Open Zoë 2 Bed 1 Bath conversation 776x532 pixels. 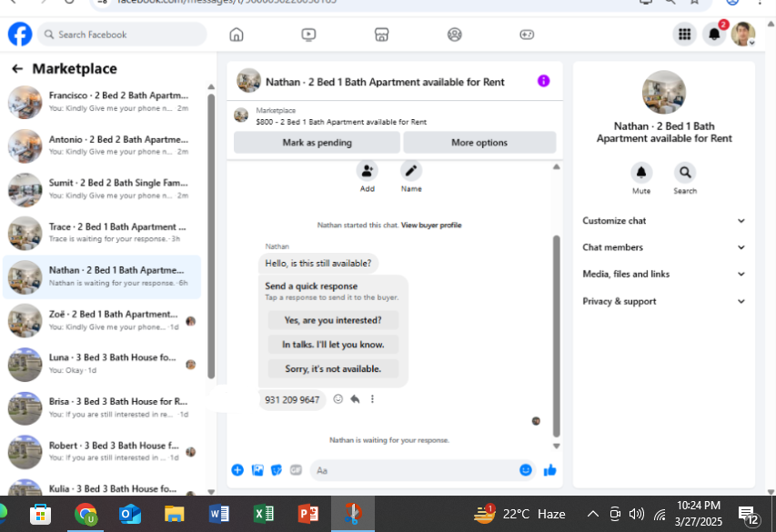(x=102, y=321)
